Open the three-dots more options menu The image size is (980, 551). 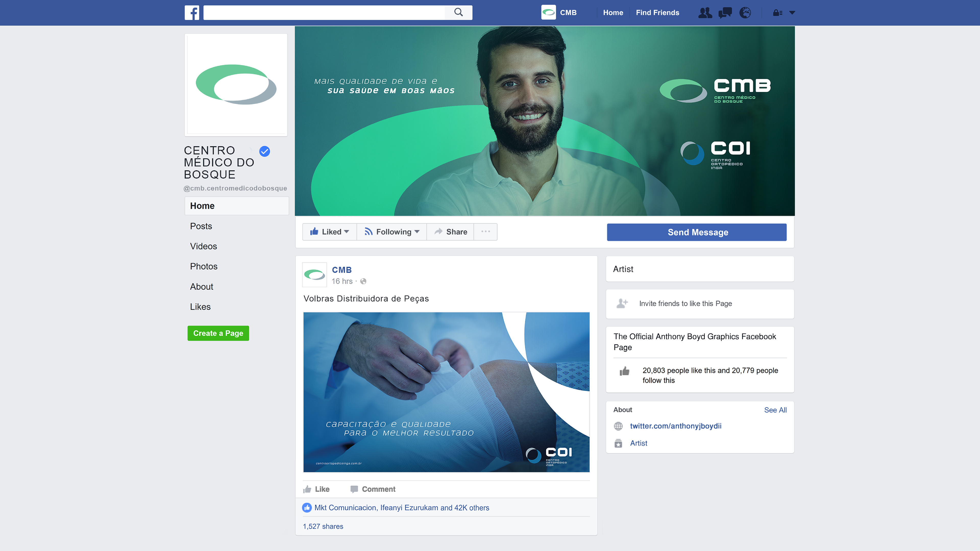point(485,232)
